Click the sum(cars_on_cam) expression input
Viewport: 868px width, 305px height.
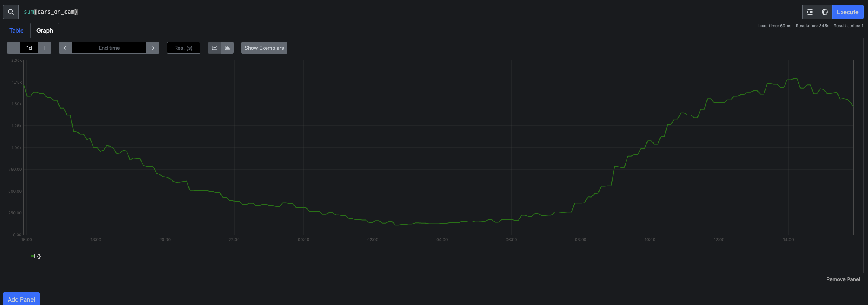(x=410, y=12)
